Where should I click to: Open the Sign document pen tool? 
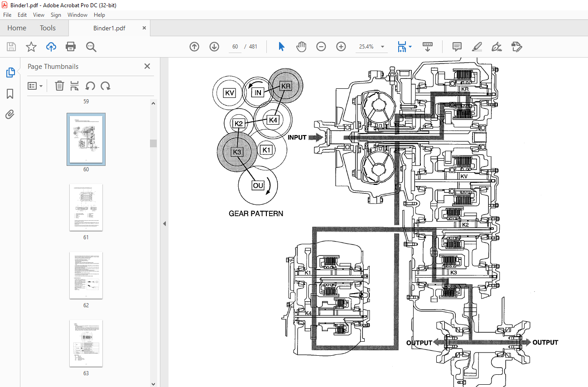pyautogui.click(x=496, y=47)
